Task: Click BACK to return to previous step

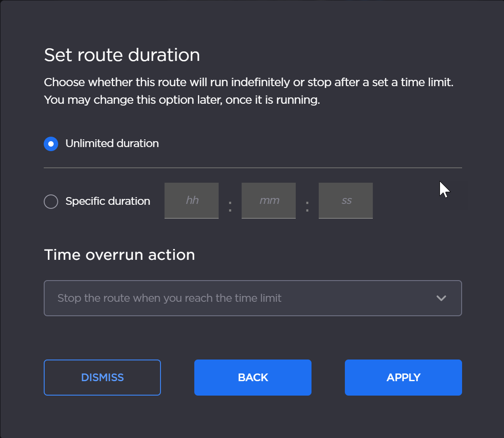Action: point(252,377)
